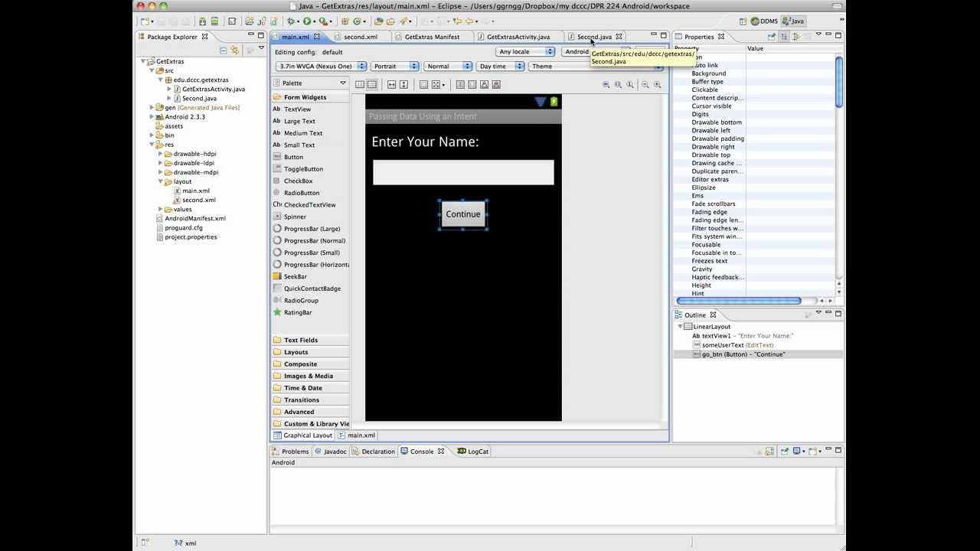
Task: Click the Open Type toolbar icon
Action: (x=378, y=21)
